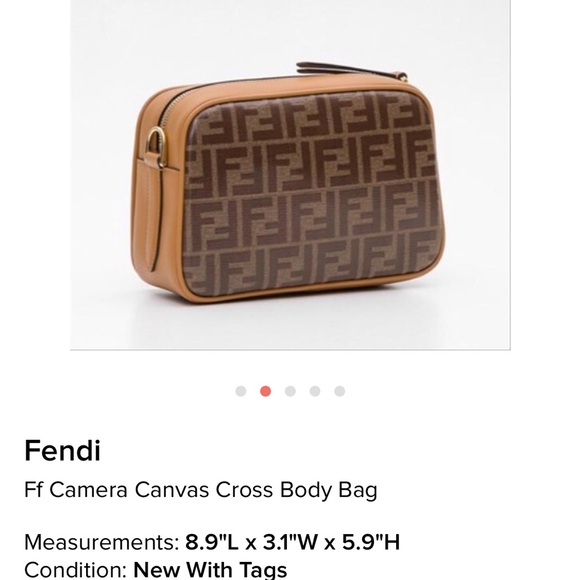The width and height of the screenshot is (580, 580).
Task: Tap the FF monogram canvas panel
Action: coord(313,194)
